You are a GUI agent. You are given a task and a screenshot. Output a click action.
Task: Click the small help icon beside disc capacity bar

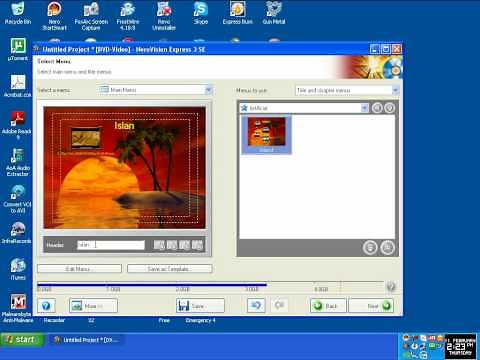391,286
